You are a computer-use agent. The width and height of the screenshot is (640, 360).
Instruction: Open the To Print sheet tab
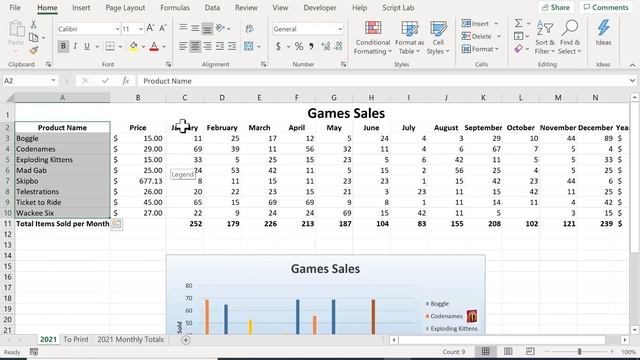click(x=76, y=340)
